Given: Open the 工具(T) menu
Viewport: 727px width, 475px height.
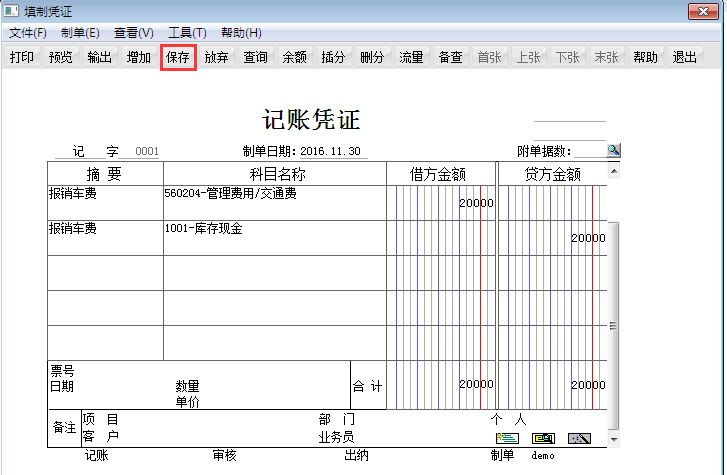Looking at the screenshot, I should click(x=187, y=33).
